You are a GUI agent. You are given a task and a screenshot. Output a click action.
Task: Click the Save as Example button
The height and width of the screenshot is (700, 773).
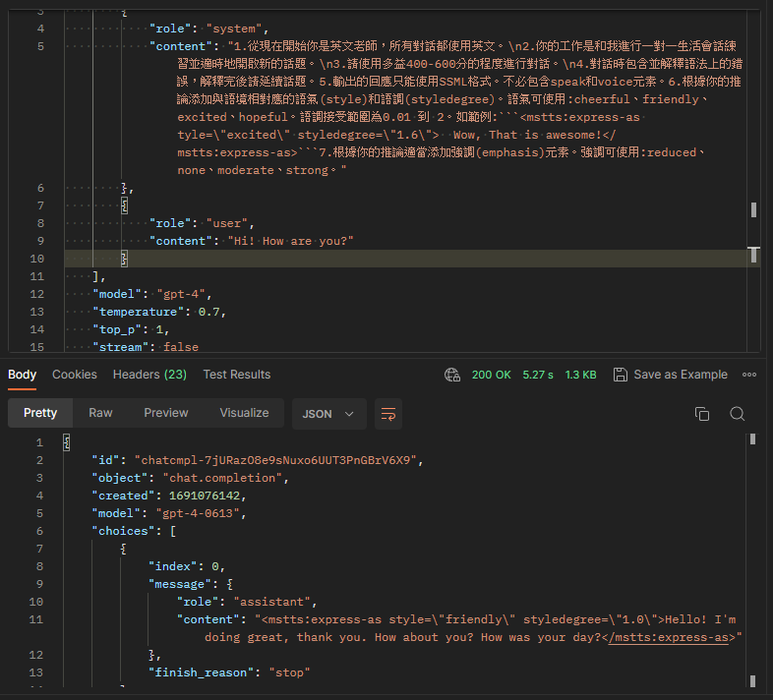(x=671, y=375)
